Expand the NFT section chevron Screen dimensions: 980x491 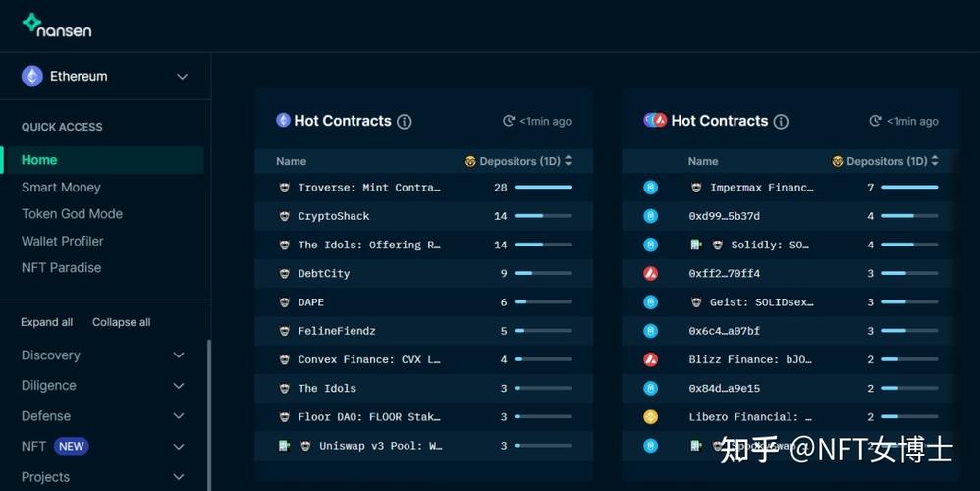[x=179, y=447]
